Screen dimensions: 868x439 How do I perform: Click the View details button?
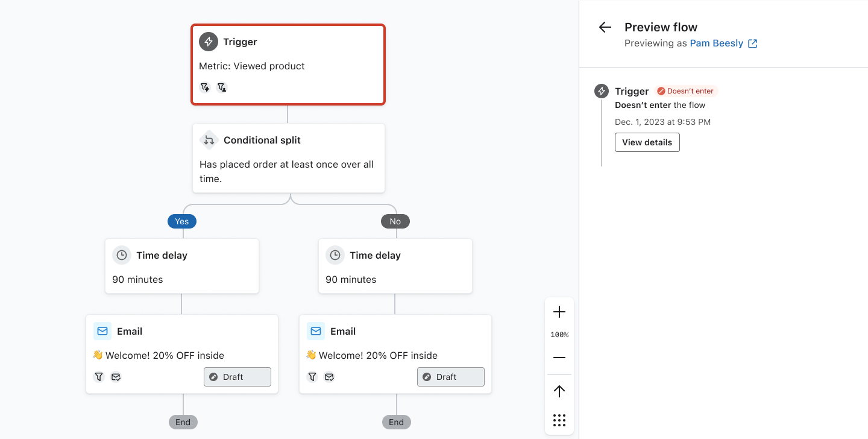click(647, 142)
